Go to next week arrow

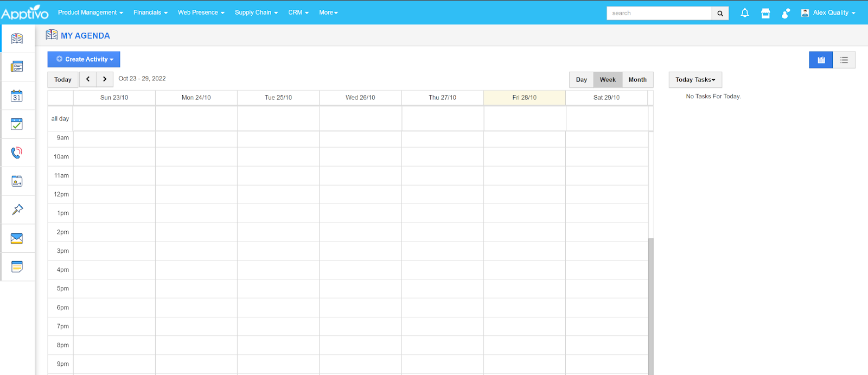pyautogui.click(x=105, y=79)
